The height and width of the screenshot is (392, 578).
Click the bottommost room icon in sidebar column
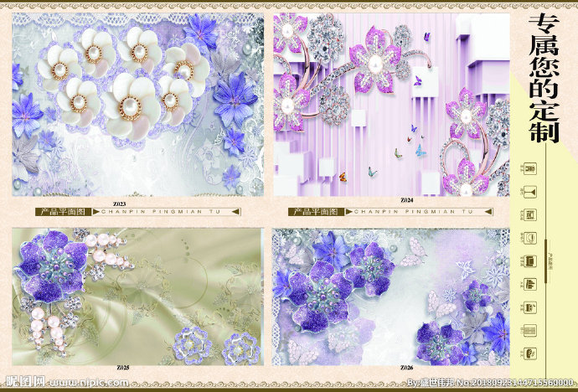tap(530, 353)
